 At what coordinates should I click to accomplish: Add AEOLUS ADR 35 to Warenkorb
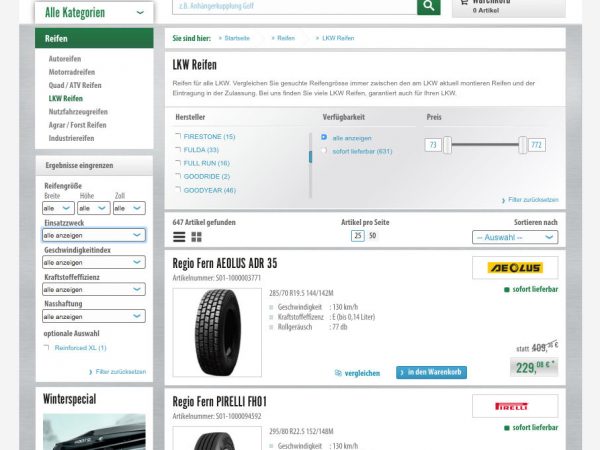tap(431, 372)
